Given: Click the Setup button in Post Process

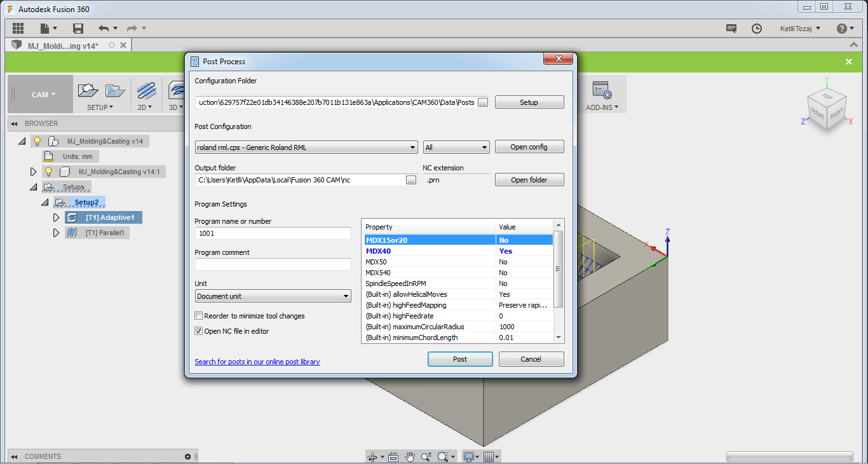Looking at the screenshot, I should point(529,102).
